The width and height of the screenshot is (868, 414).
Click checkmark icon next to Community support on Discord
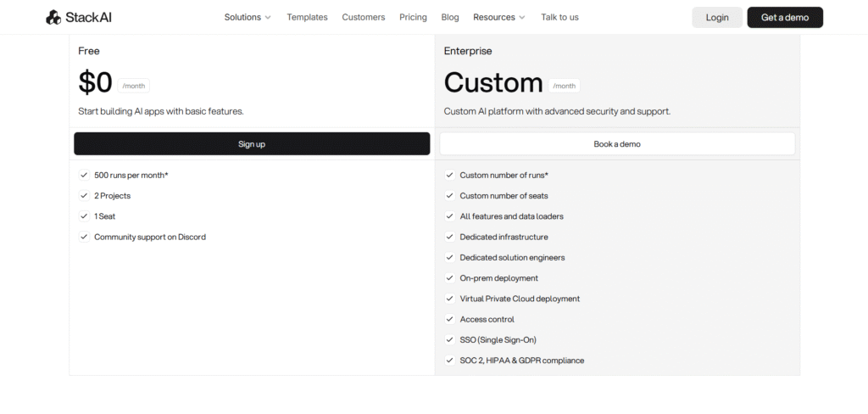point(84,237)
